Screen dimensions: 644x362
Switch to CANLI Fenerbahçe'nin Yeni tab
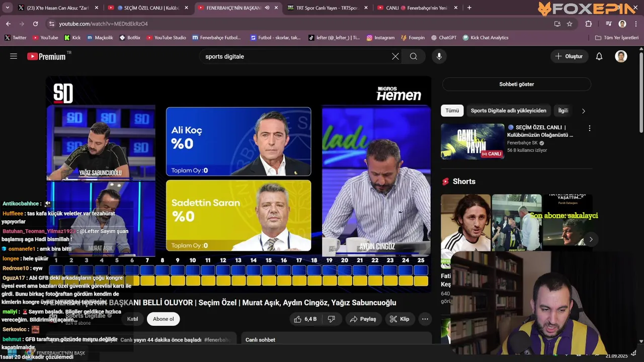pyautogui.click(x=417, y=8)
